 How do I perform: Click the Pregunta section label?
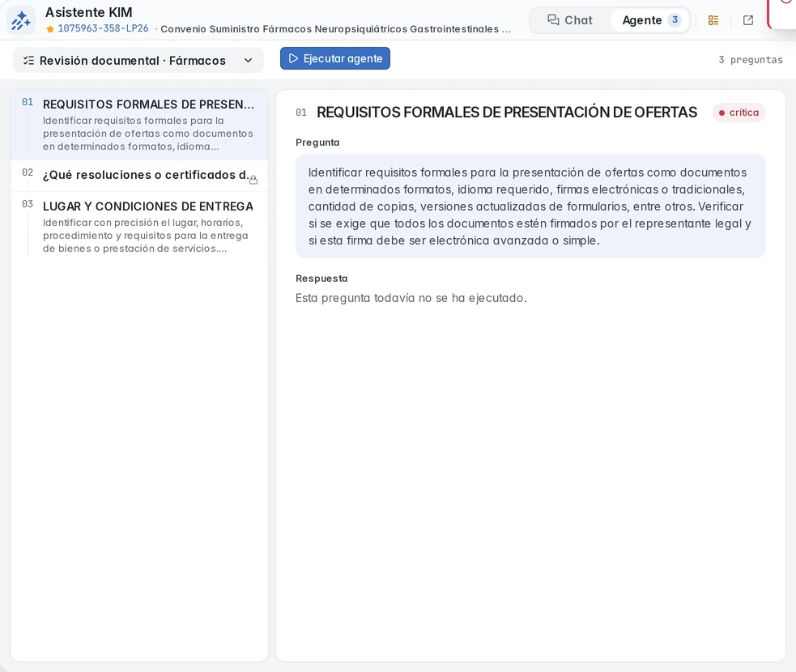(x=317, y=142)
